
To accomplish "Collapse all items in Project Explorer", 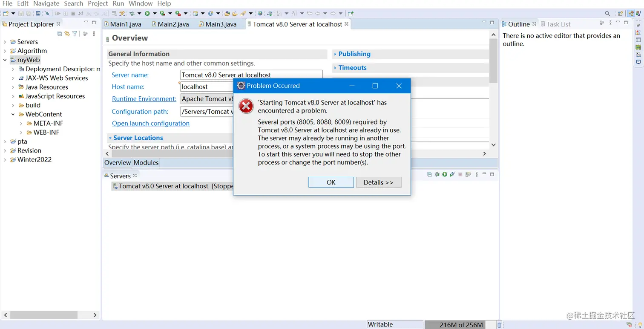I will (60, 34).
